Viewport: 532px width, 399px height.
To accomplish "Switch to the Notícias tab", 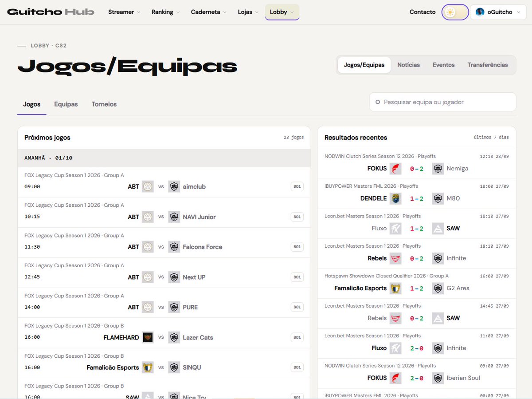I will pos(409,65).
